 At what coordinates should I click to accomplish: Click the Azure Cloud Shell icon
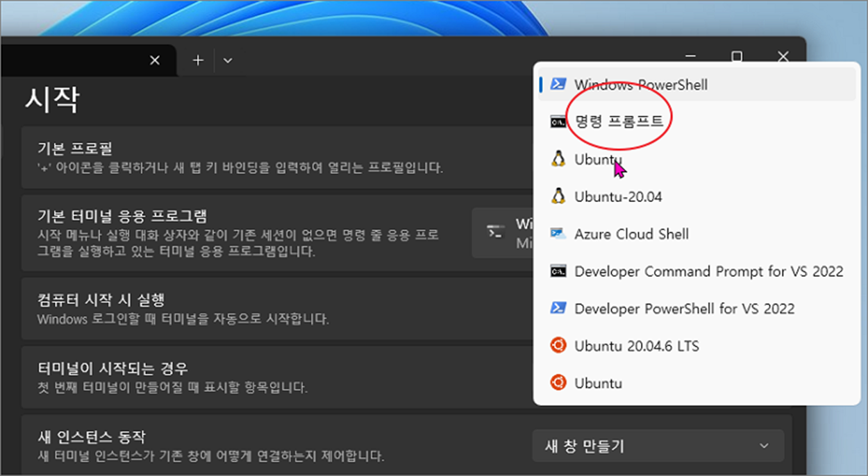(x=558, y=234)
